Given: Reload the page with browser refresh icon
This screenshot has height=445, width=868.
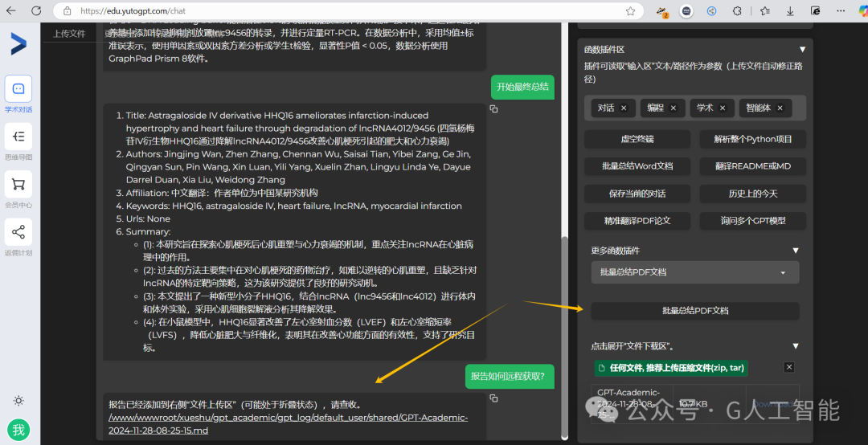Looking at the screenshot, I should click(x=36, y=10).
